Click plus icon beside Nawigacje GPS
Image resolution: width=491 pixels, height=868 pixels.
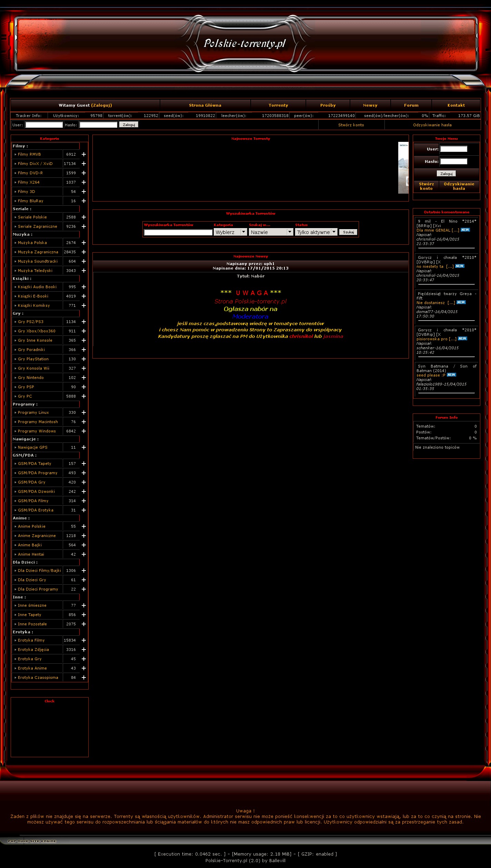click(84, 447)
